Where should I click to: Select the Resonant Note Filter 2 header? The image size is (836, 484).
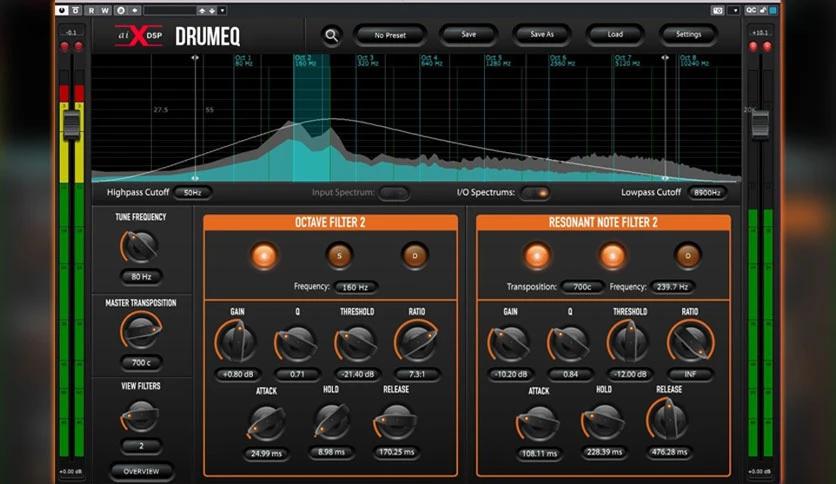point(603,222)
